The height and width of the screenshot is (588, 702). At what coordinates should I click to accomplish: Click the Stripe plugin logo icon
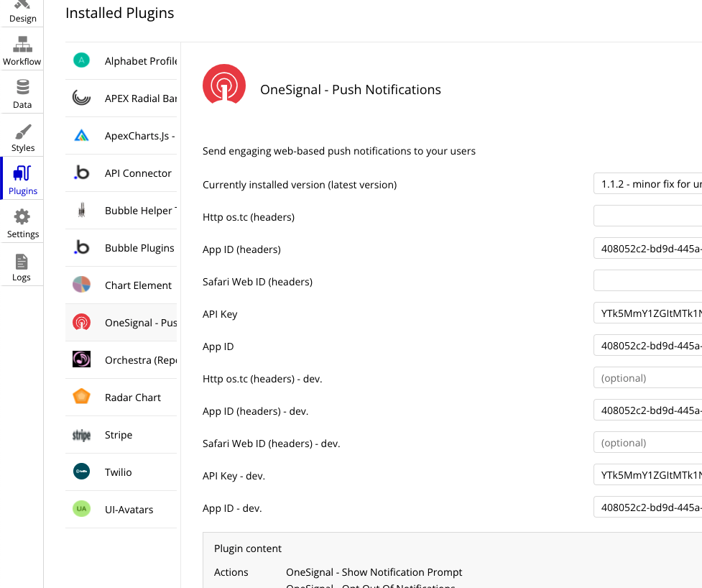[81, 435]
